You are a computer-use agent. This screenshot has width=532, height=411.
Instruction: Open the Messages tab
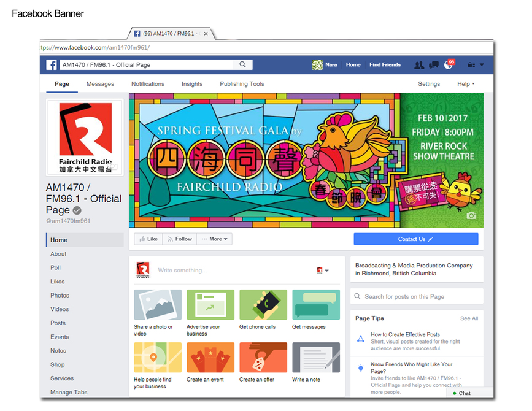tap(100, 84)
